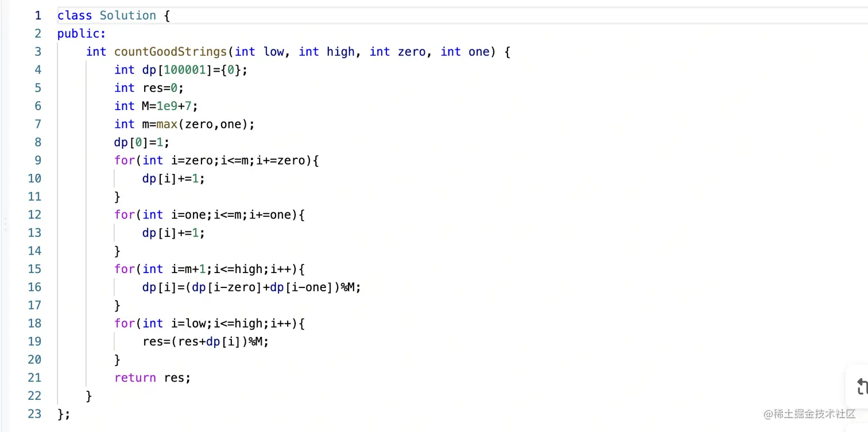
Task: Click line number 8 in the gutter
Action: click(38, 142)
